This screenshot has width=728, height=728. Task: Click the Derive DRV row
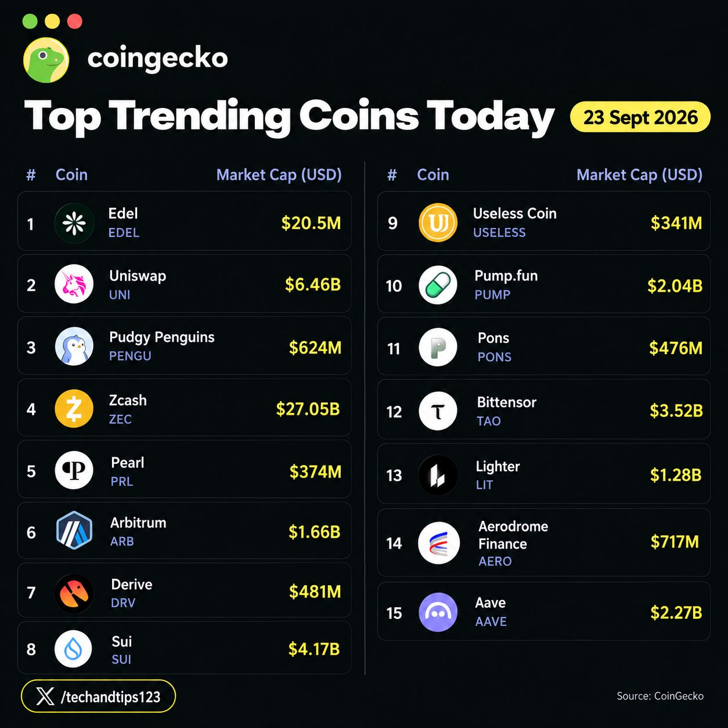point(185,590)
